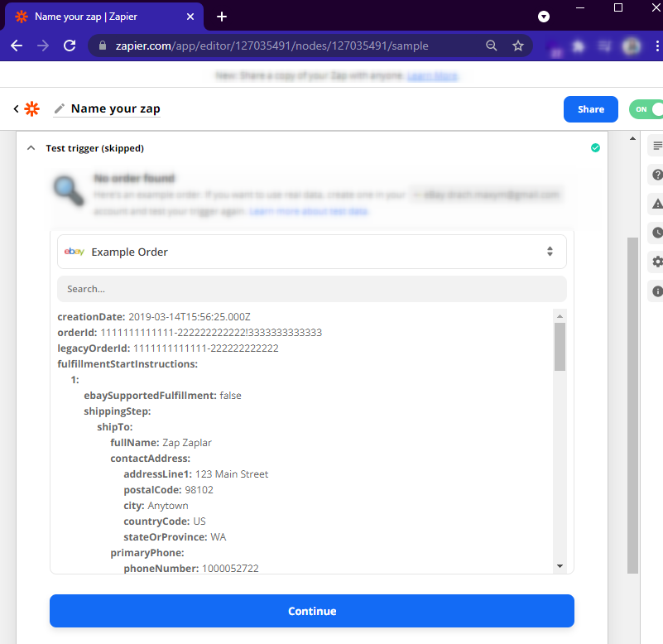Select the "Name your zap | Zapier" tab
The image size is (663, 644).
[104, 17]
